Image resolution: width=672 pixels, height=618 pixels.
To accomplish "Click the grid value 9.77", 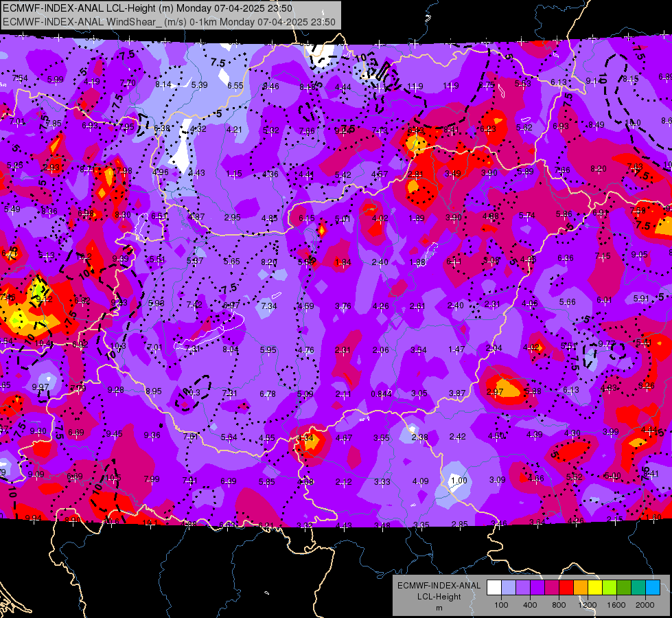I will 606,343.
